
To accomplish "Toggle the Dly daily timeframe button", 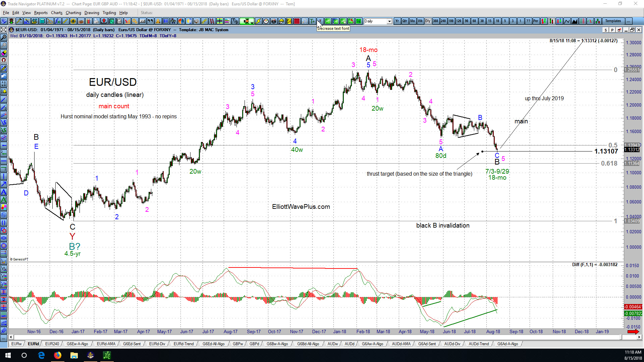I will pos(428,21).
